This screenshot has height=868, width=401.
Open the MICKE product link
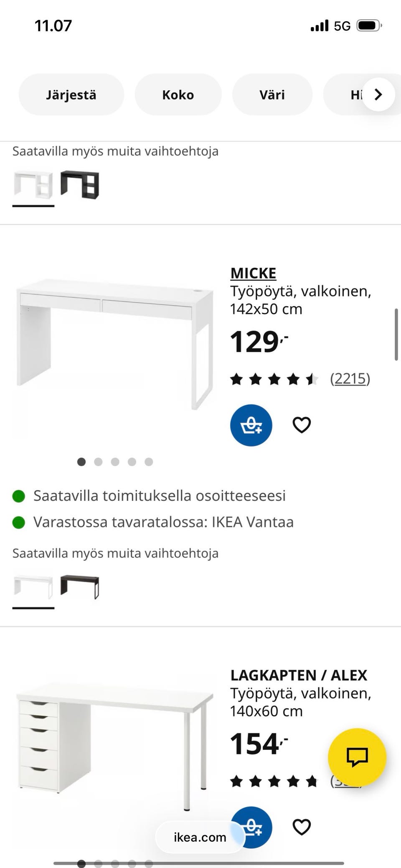coord(253,273)
